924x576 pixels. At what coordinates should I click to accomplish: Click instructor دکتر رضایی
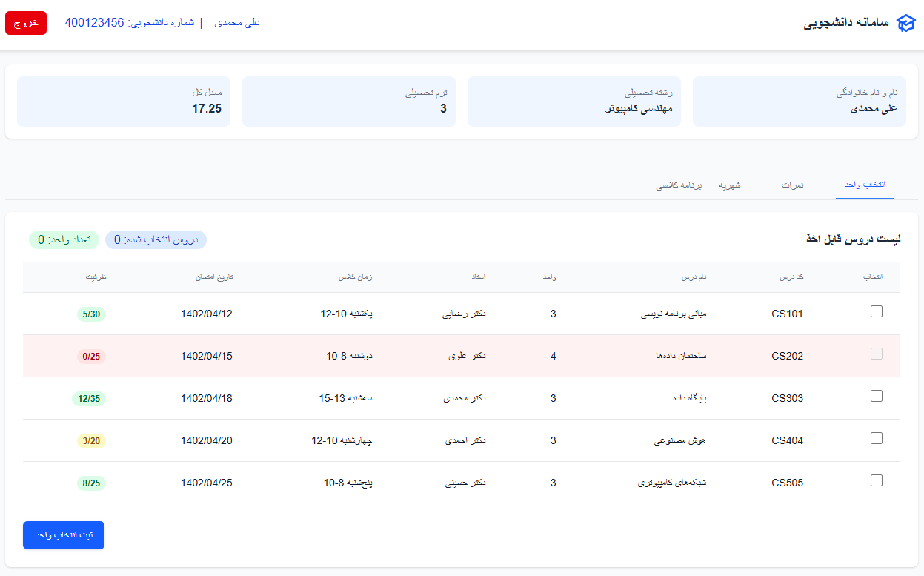(464, 314)
